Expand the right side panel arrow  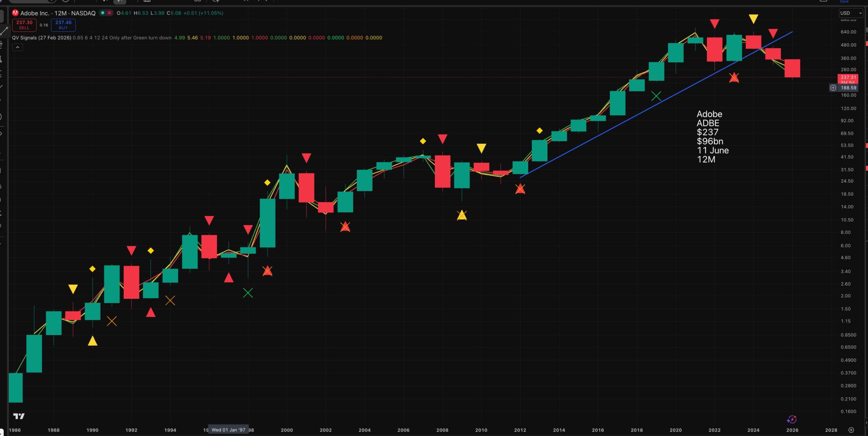pos(866,422)
